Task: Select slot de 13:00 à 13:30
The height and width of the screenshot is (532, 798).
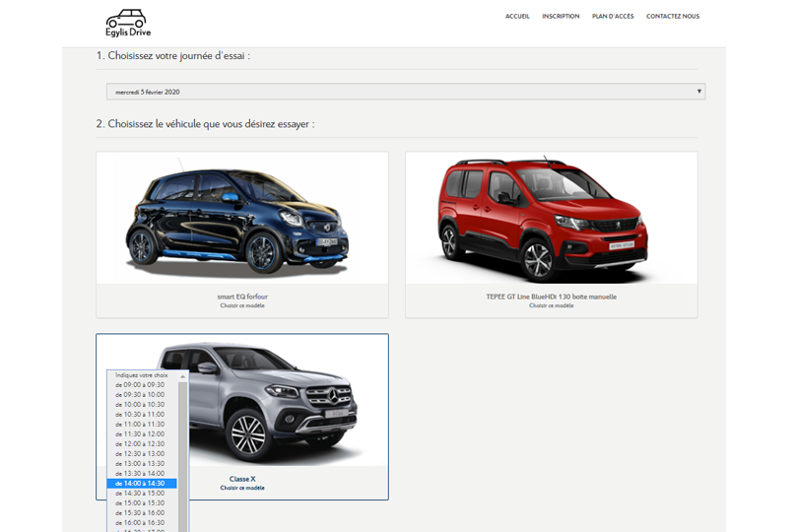Action: (142, 463)
